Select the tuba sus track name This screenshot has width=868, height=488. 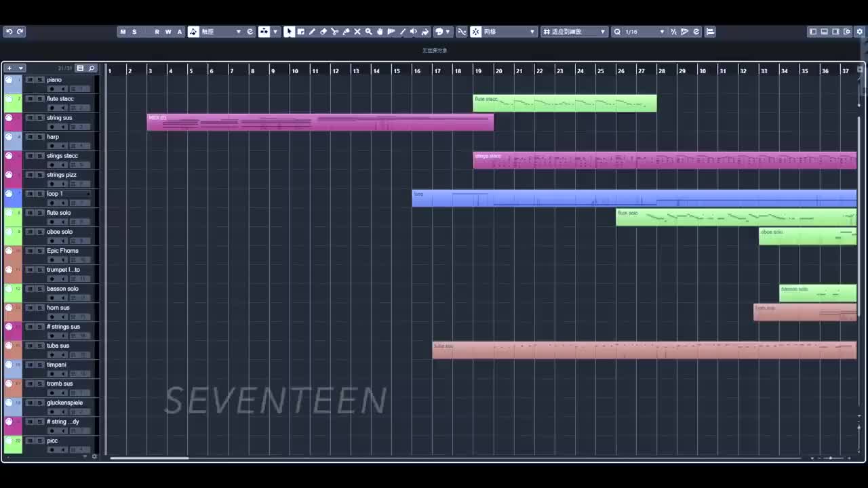point(58,345)
